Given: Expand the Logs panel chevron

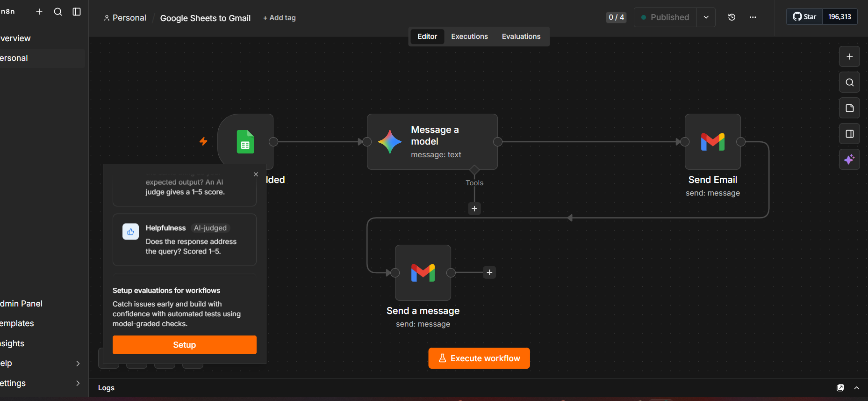Looking at the screenshot, I should tap(856, 388).
